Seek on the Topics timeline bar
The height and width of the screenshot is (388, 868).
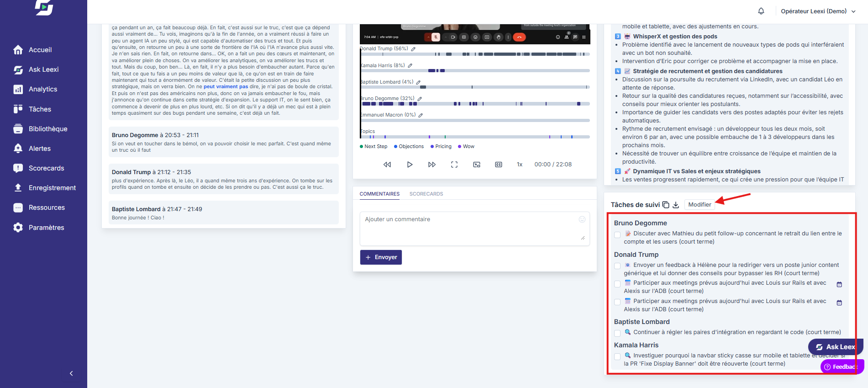(x=475, y=137)
